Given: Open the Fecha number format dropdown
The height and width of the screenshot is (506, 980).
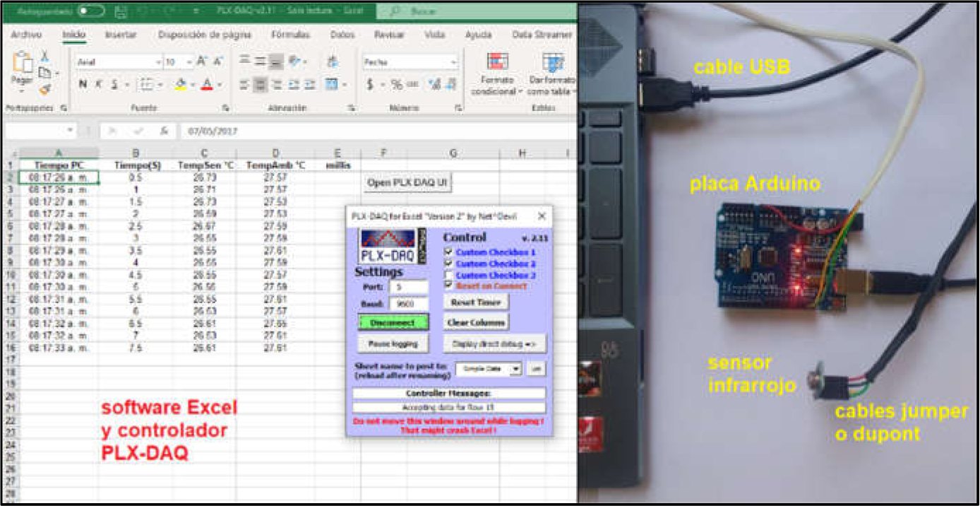Looking at the screenshot, I should 453,62.
